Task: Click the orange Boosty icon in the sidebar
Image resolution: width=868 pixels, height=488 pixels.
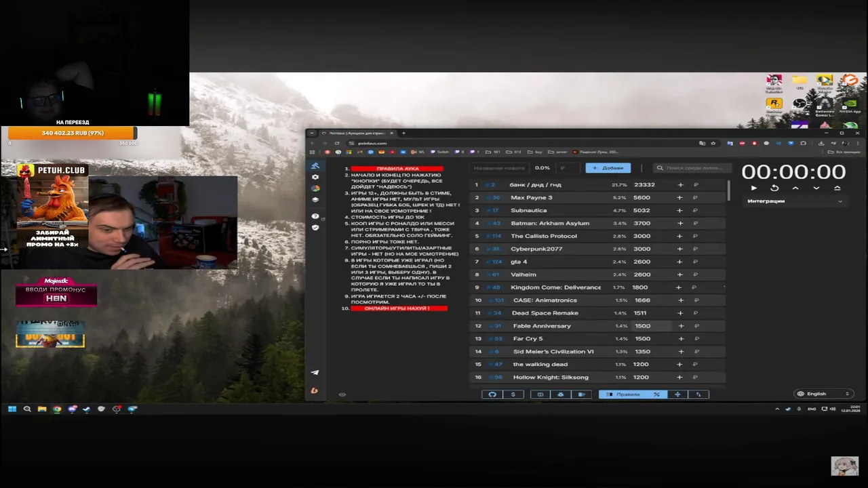Action: tap(315, 390)
